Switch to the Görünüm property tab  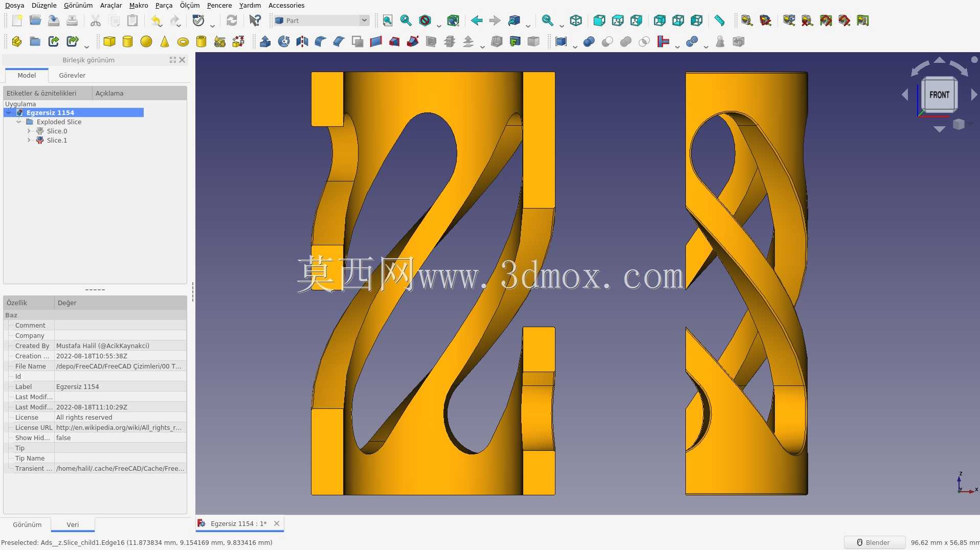coord(27,524)
